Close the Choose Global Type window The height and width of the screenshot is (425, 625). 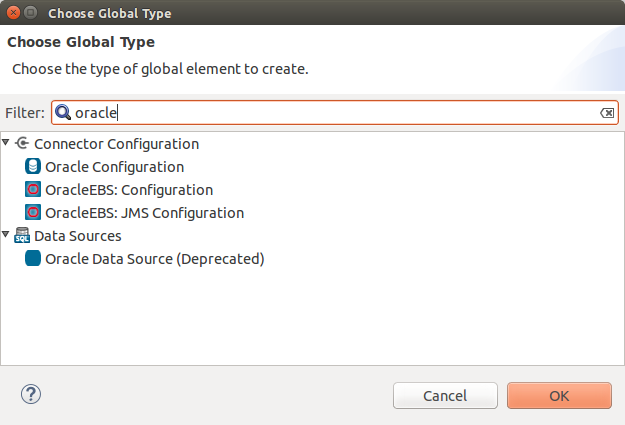tap(13, 13)
